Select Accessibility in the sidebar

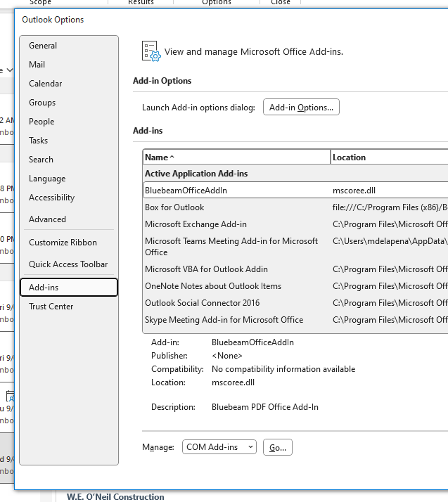click(69, 197)
